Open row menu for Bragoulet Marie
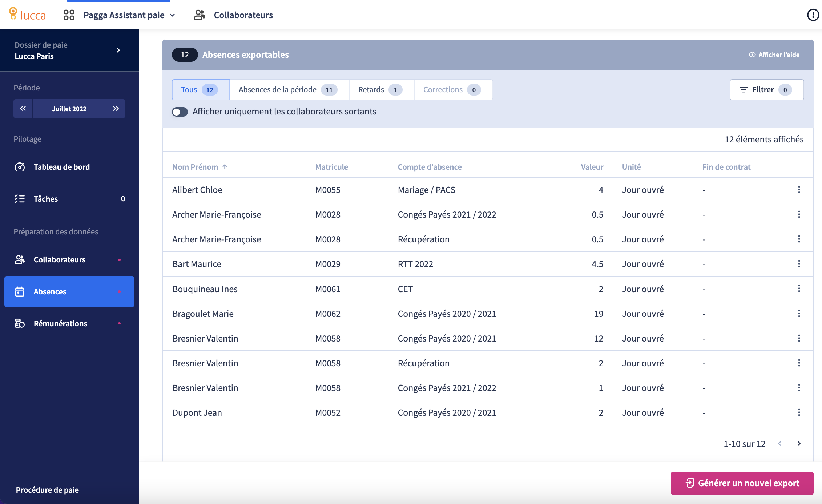This screenshot has width=822, height=504. click(x=799, y=314)
